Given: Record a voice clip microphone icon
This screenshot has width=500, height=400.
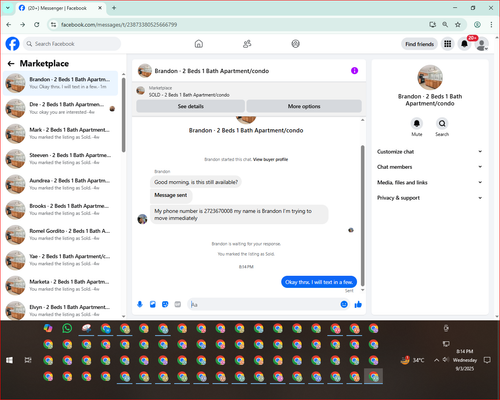Looking at the screenshot, I should coord(140,304).
